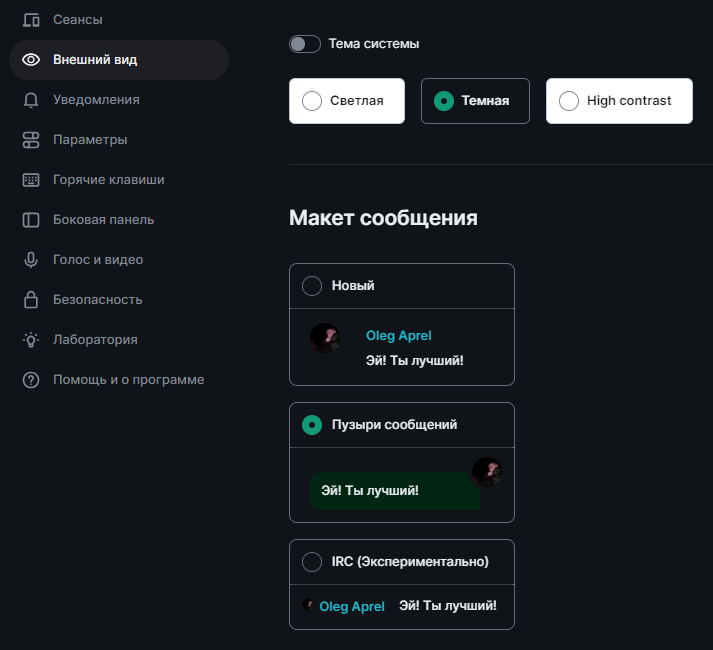Click the bell icon for Уведомления
The height and width of the screenshot is (650, 713).
coord(31,100)
